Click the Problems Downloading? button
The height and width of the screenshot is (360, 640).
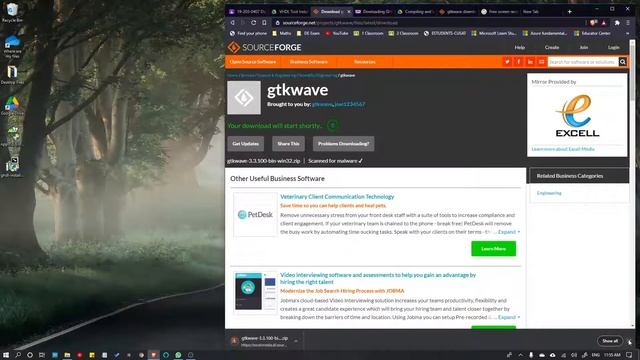click(x=343, y=144)
